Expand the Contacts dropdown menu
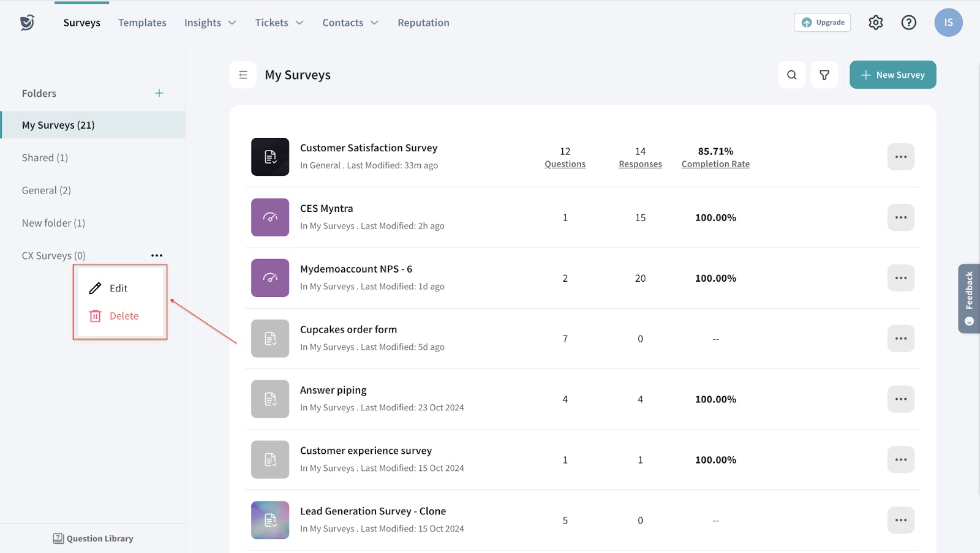 [350, 23]
